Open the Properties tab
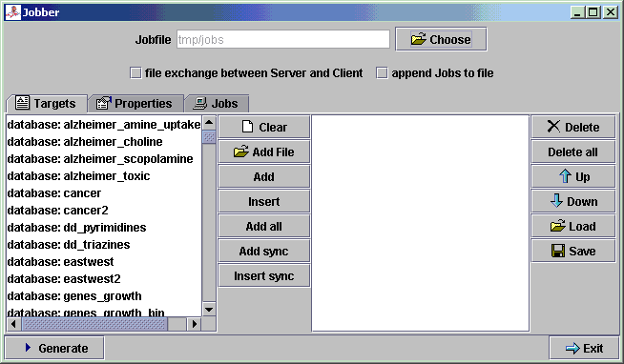 click(x=136, y=104)
